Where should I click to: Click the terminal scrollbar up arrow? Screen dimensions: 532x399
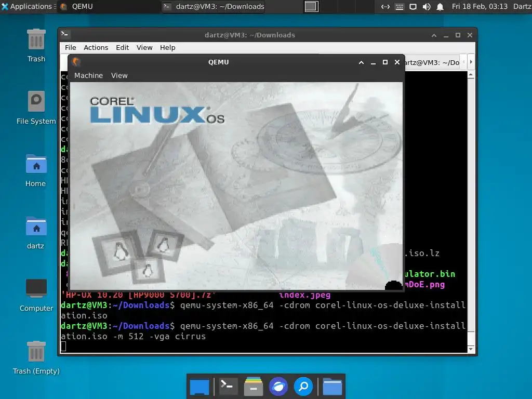[x=471, y=75]
